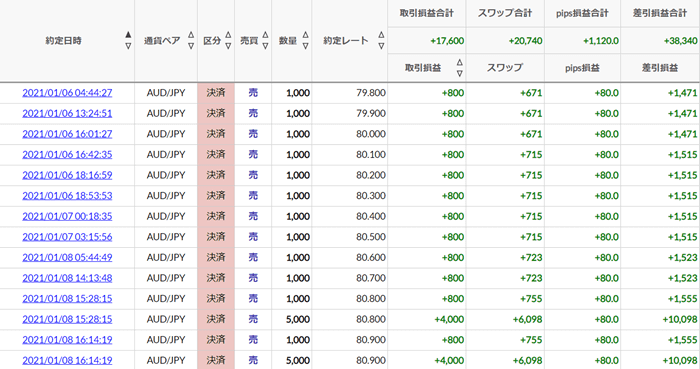
Task: Click the 差引損益 column header
Action: pos(659,68)
